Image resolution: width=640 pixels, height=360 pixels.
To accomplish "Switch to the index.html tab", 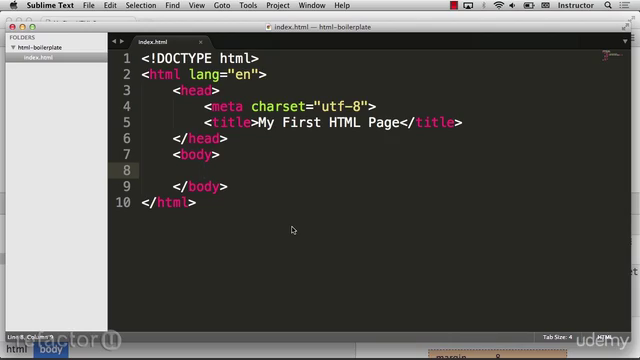I will 153,42.
